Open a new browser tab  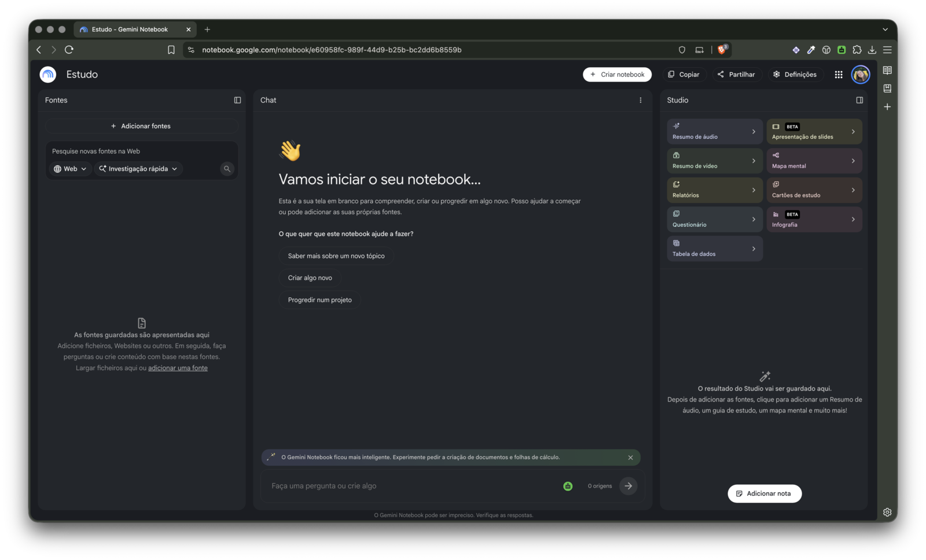[x=207, y=30]
